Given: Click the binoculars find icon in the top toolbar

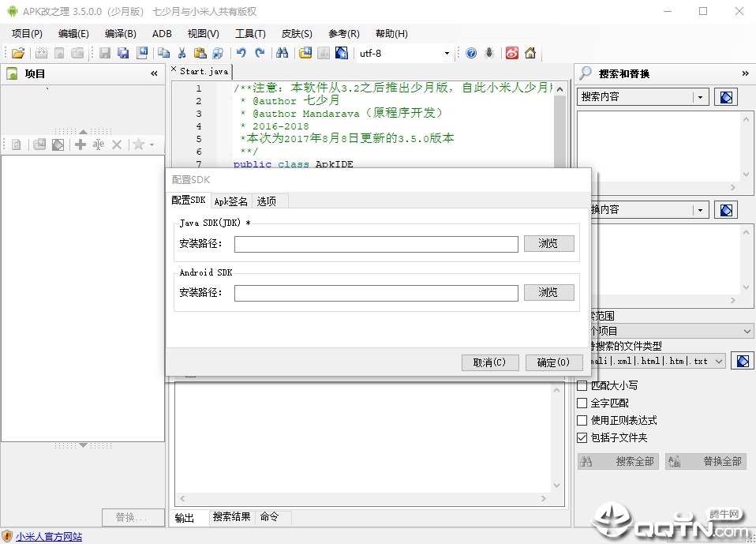Looking at the screenshot, I should [x=282, y=53].
